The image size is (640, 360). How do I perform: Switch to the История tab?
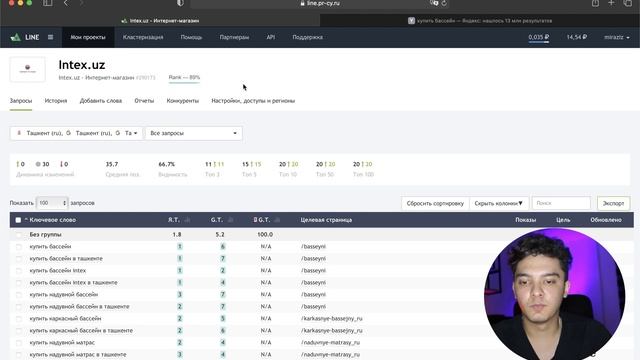[56, 101]
